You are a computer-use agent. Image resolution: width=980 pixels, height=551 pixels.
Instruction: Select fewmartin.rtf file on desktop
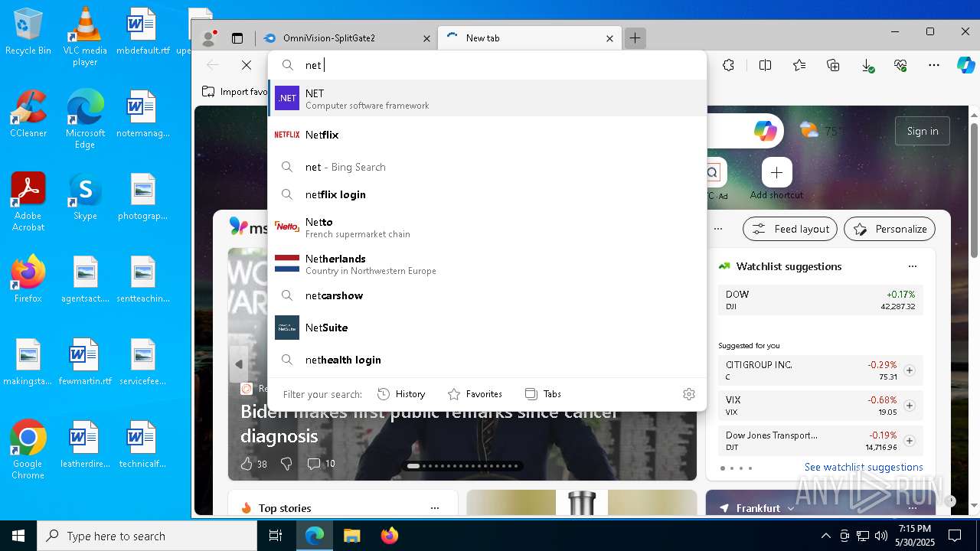click(x=85, y=362)
